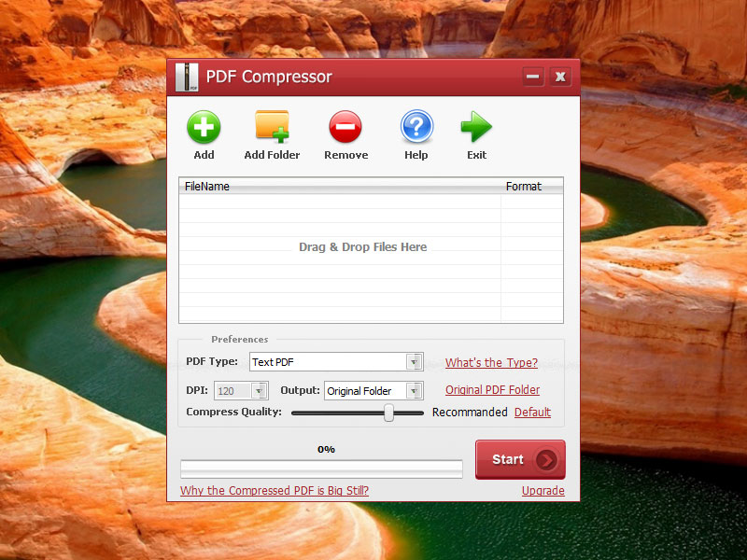Click the green plus symbol above Add
The height and width of the screenshot is (560, 747).
[x=204, y=125]
